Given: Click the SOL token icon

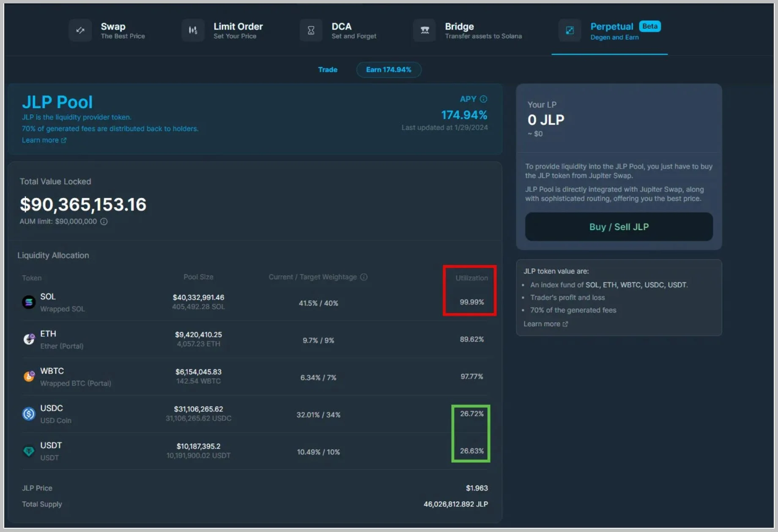Looking at the screenshot, I should click(29, 302).
